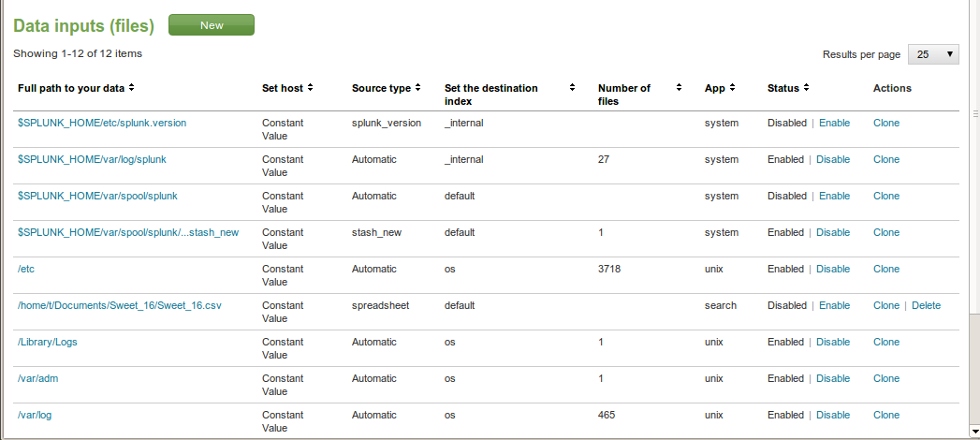Clone the /var/log input
Image resolution: width=980 pixels, height=440 pixels.
click(886, 415)
